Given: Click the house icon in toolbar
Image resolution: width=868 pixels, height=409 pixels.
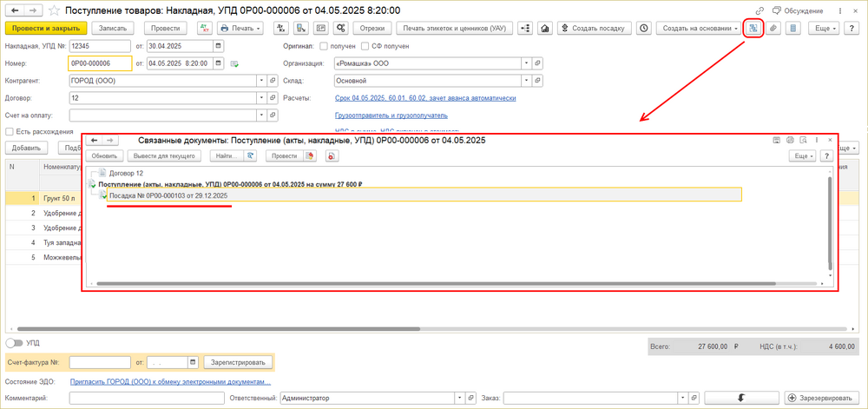Looking at the screenshot, I should [545, 29].
